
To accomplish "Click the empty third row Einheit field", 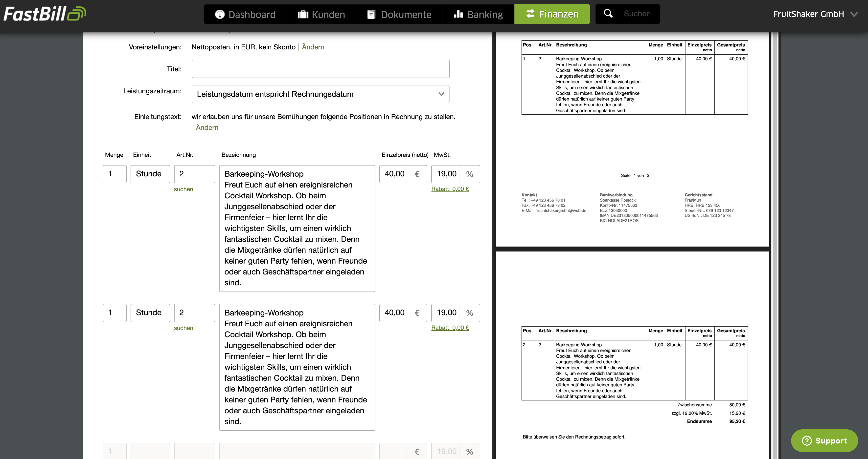I will click(150, 451).
